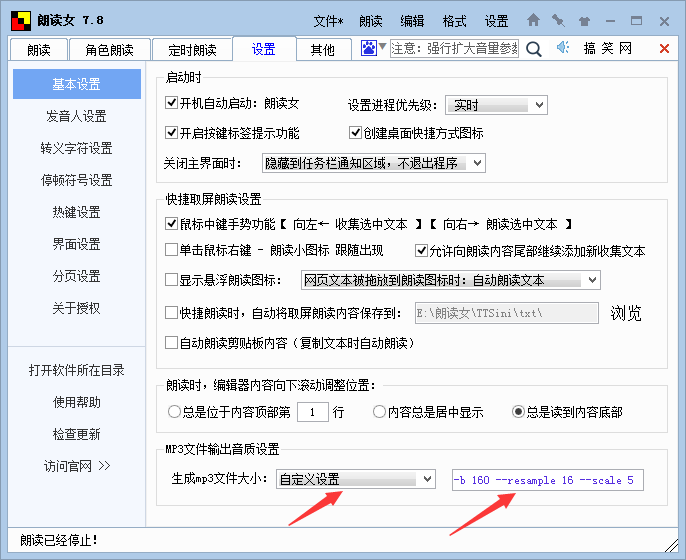Select 总是位于内容顶部第 radio button
The image size is (686, 560).
coord(174,412)
